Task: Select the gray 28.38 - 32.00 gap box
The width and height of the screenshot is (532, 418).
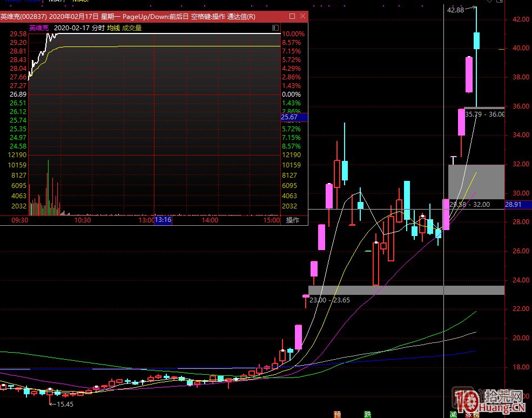Action: click(476, 181)
